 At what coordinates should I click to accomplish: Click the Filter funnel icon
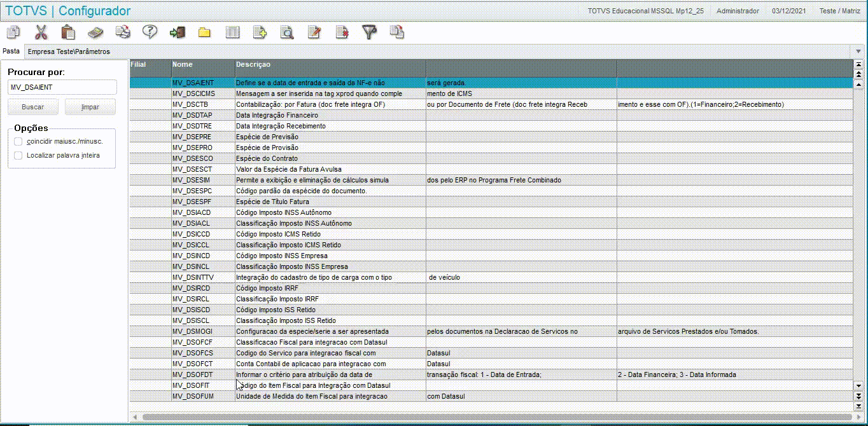pyautogui.click(x=370, y=32)
